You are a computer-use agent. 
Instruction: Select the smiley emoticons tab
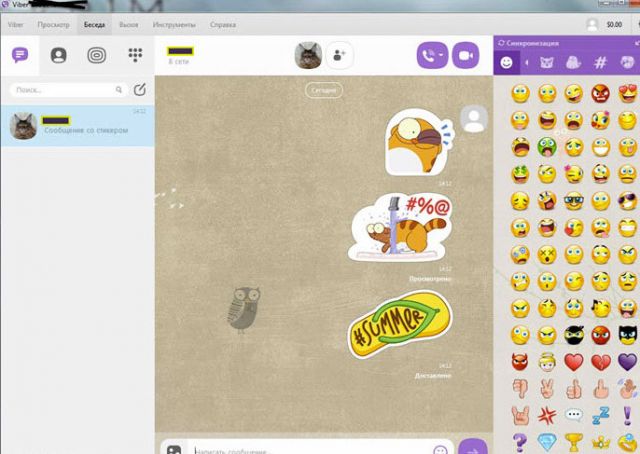tap(507, 62)
